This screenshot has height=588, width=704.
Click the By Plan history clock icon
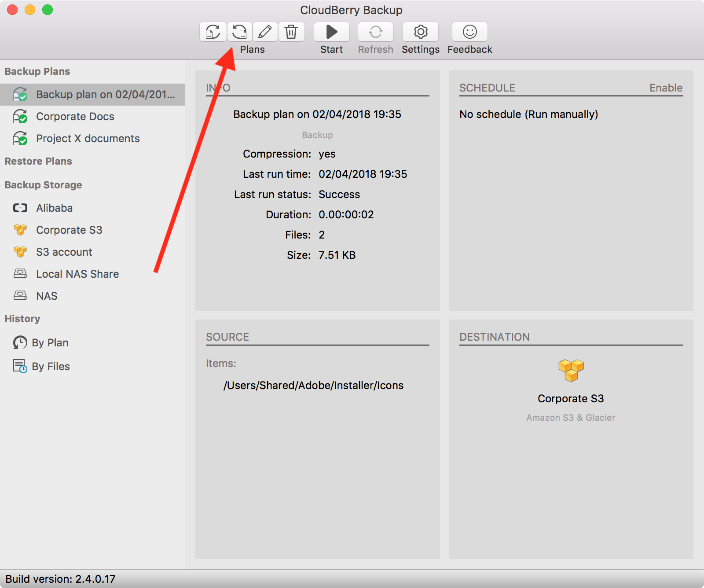point(20,342)
